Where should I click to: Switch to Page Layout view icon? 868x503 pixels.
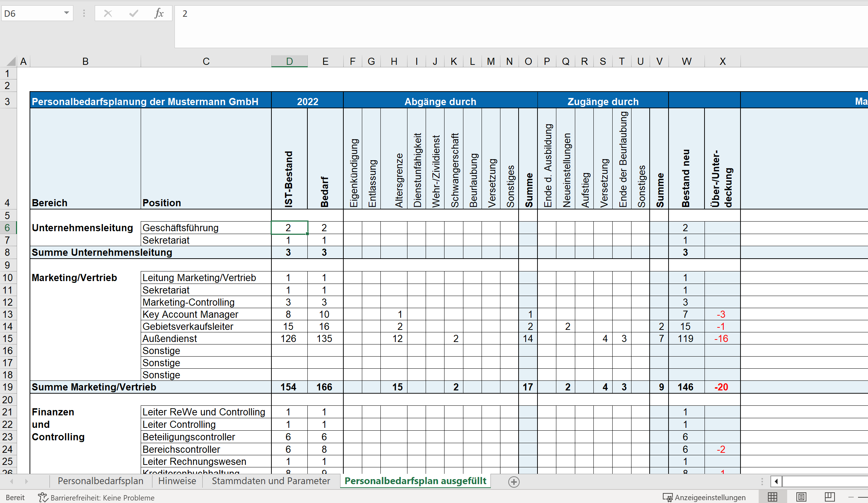tap(801, 497)
